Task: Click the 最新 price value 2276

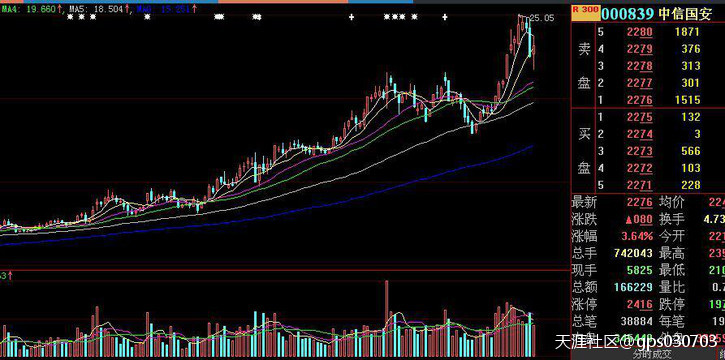Action: [x=639, y=202]
